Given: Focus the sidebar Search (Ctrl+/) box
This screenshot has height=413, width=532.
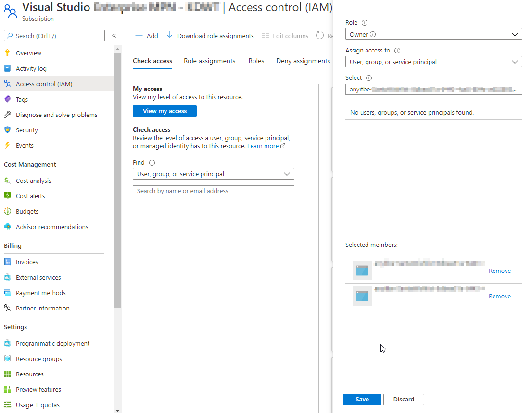Looking at the screenshot, I should tap(54, 36).
